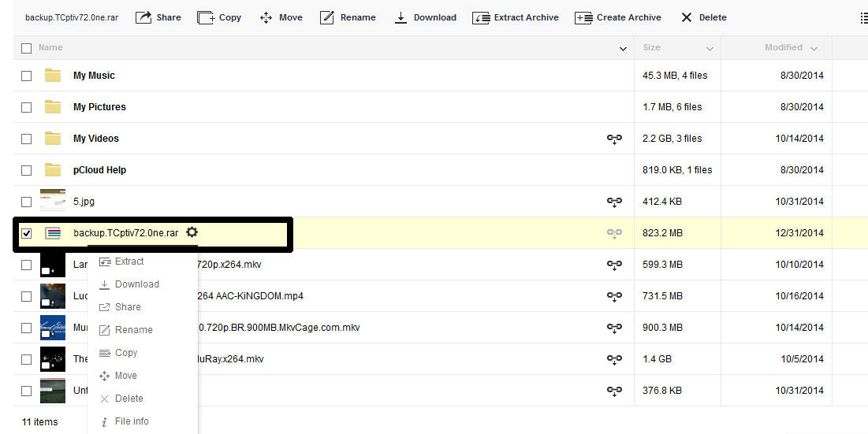The width and height of the screenshot is (868, 434).
Task: Click the Share toolbar button
Action: point(158,17)
